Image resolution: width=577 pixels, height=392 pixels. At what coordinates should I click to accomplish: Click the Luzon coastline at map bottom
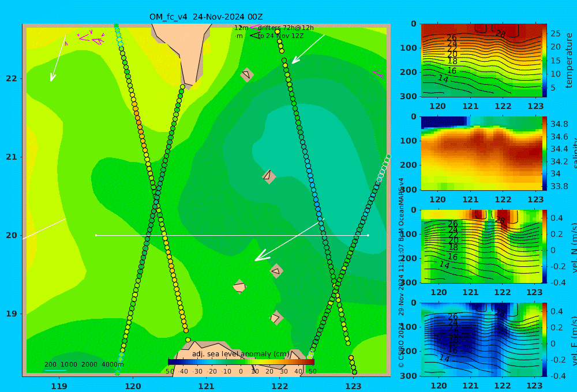tap(239, 359)
